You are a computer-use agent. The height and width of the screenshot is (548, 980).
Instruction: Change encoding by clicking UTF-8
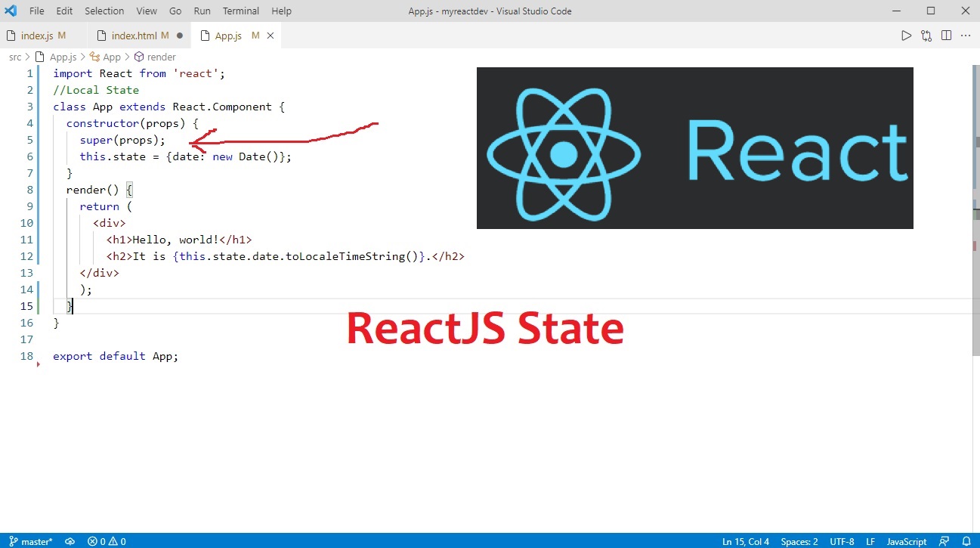pyautogui.click(x=842, y=541)
